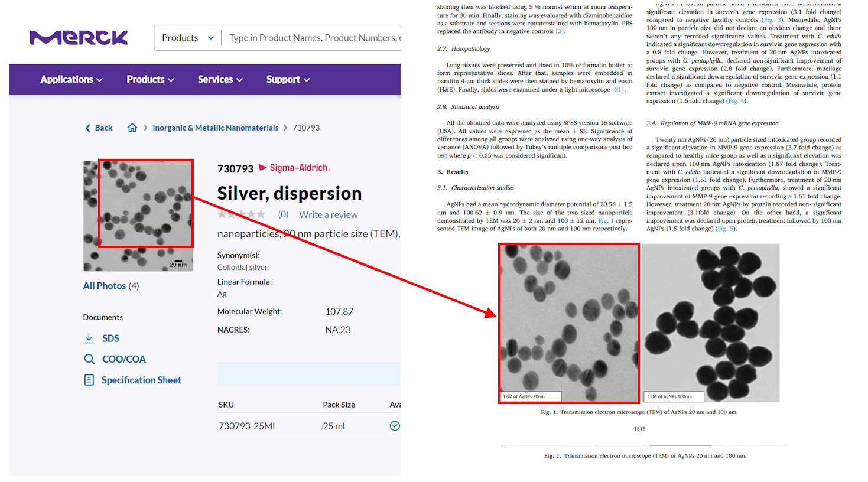Click the SDS download icon

pyautogui.click(x=89, y=338)
